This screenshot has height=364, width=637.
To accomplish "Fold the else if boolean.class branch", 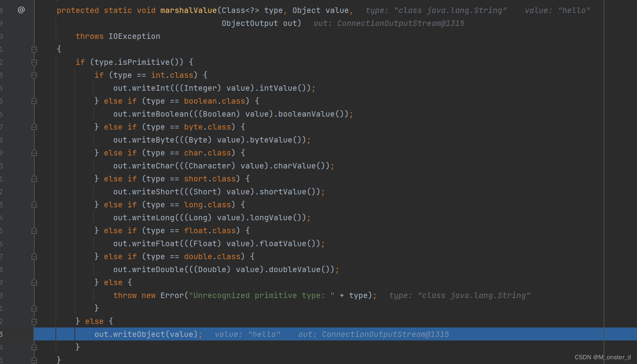I will [x=34, y=101].
